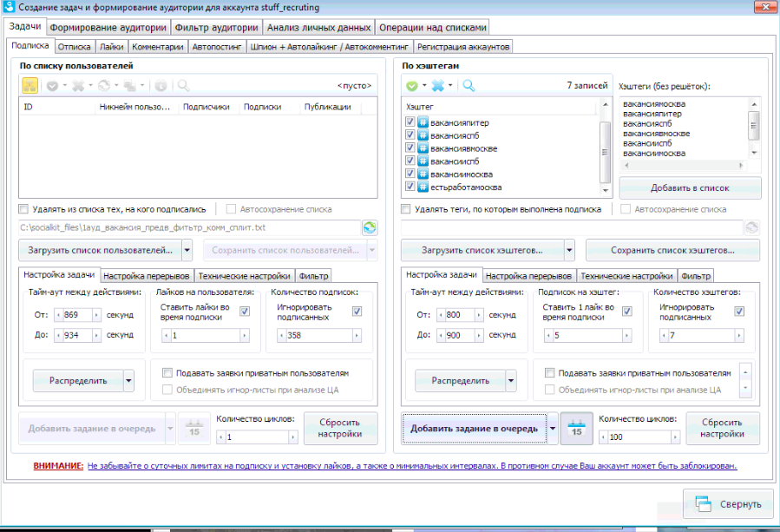
Task: Click the blue cross delete icon in hashtag toolbar
Action: pyautogui.click(x=438, y=86)
